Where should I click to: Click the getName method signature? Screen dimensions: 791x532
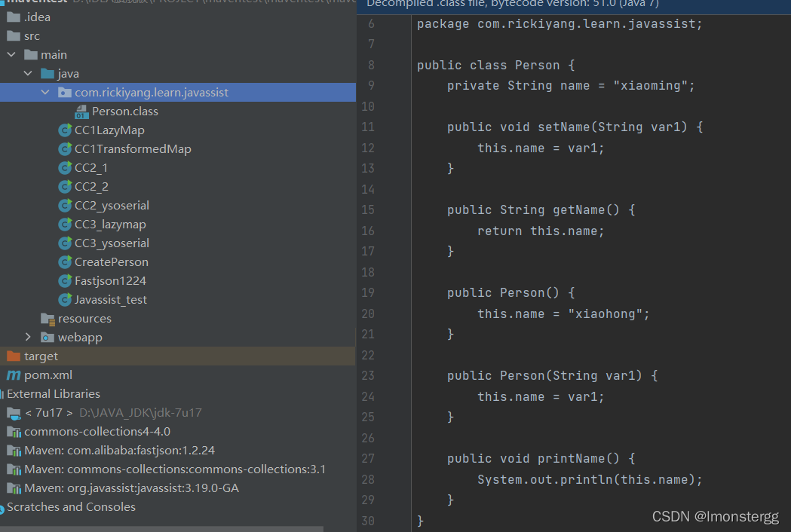tap(541, 210)
